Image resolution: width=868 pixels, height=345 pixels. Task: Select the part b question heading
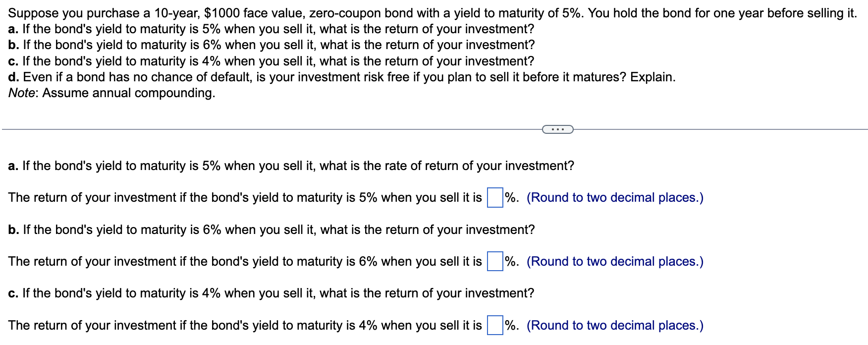click(x=271, y=230)
